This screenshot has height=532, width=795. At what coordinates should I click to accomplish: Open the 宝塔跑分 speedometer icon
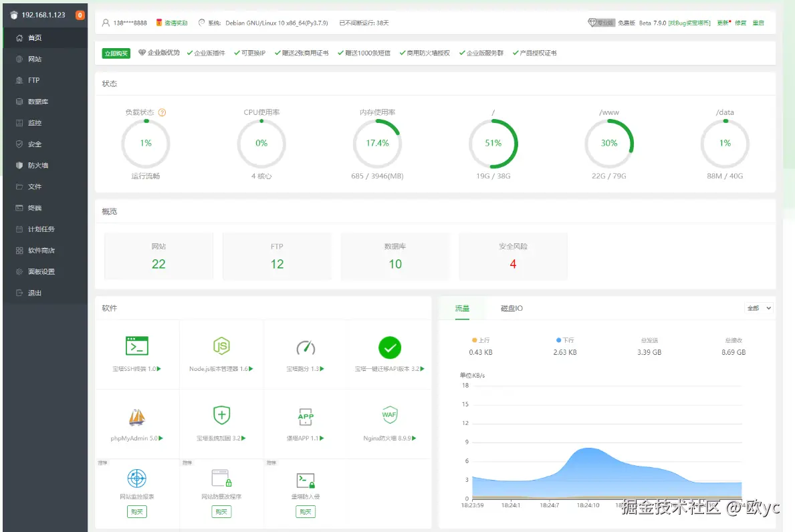point(306,348)
